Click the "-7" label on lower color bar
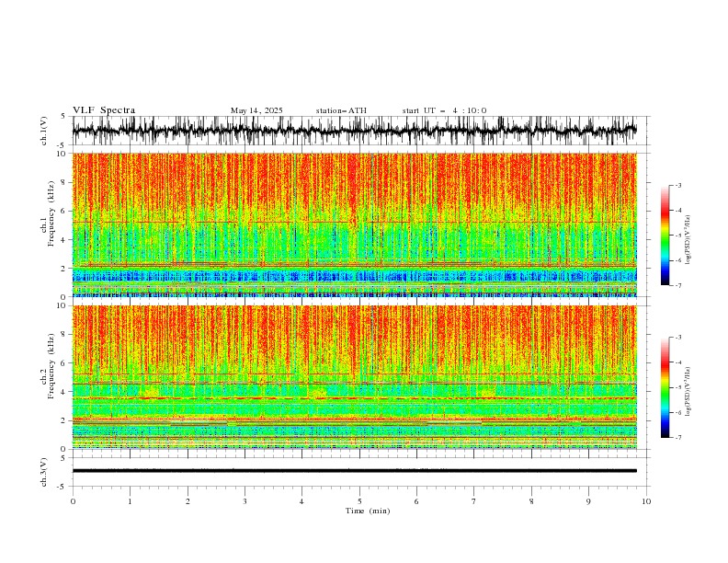 pyautogui.click(x=678, y=438)
